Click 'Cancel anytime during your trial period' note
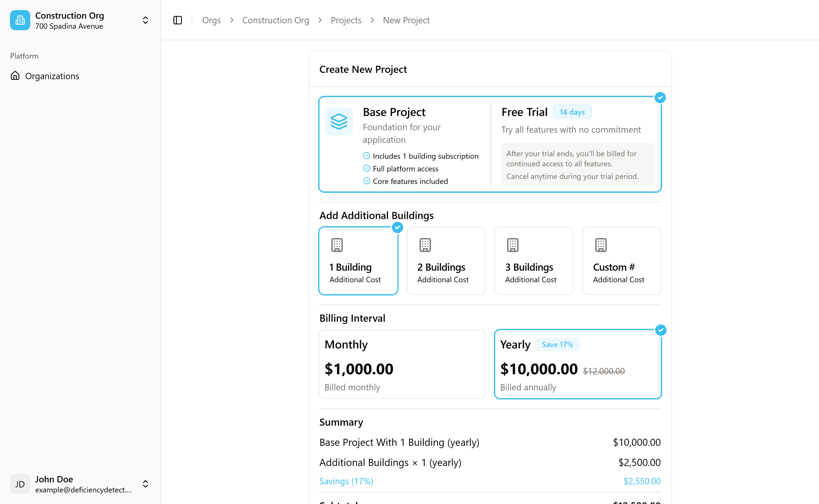 coord(572,176)
